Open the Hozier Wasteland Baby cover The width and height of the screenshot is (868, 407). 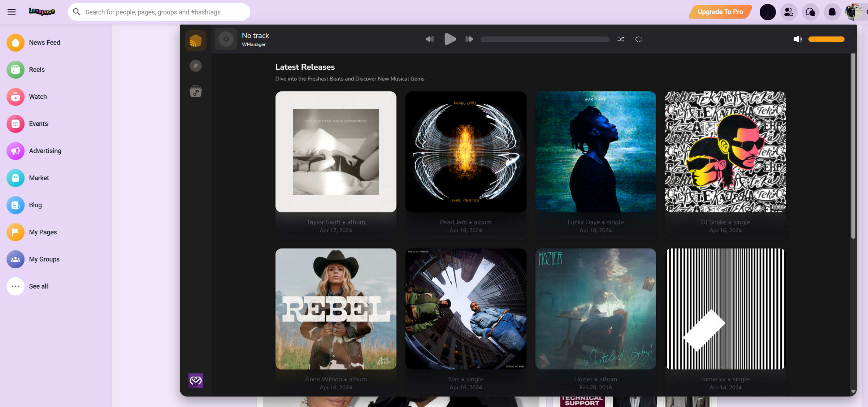pos(596,309)
